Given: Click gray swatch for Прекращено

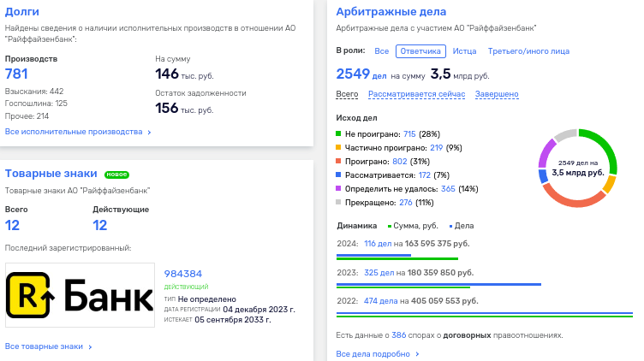Looking at the screenshot, I should [x=338, y=202].
